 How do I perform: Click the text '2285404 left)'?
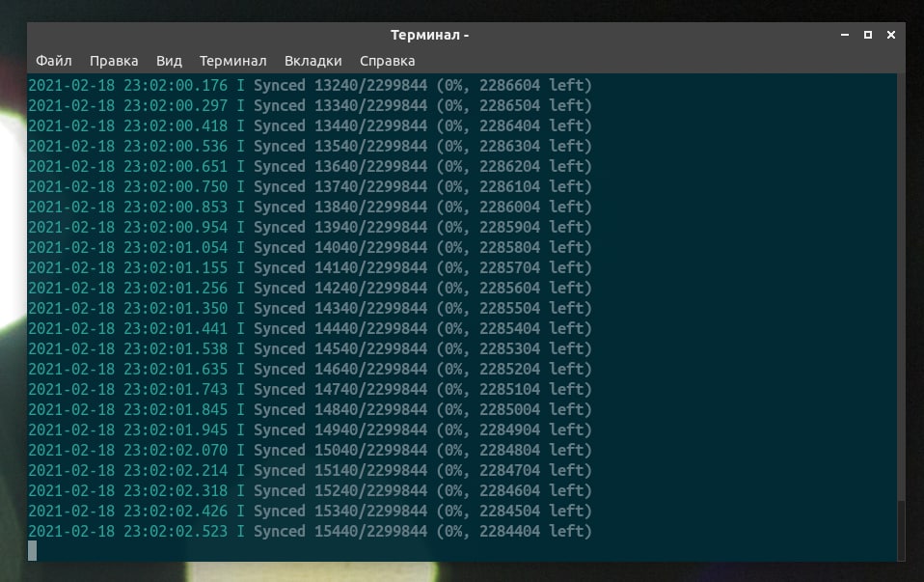tap(535, 328)
